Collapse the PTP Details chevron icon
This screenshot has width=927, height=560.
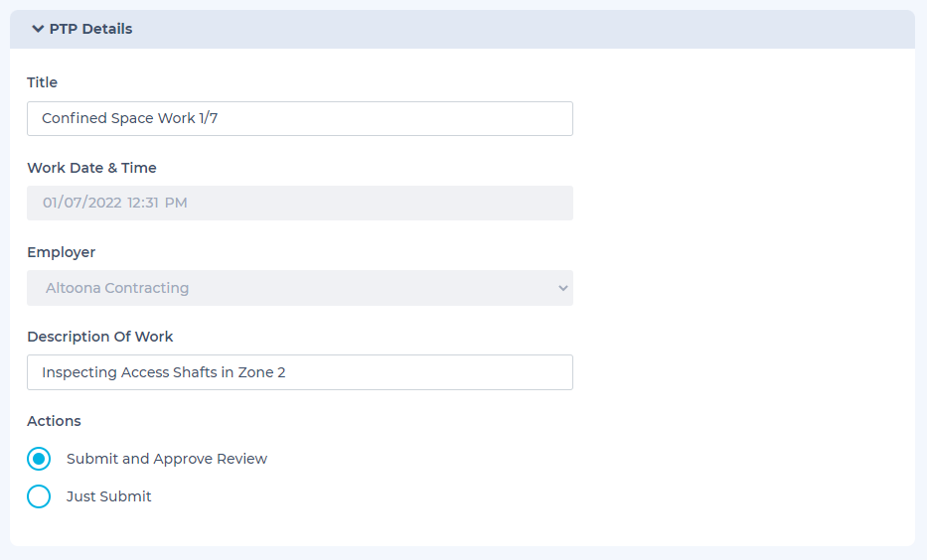tap(38, 29)
